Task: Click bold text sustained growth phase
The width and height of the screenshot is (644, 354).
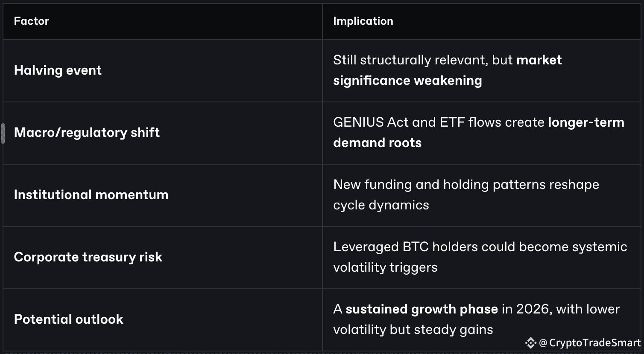Action: pos(422,309)
